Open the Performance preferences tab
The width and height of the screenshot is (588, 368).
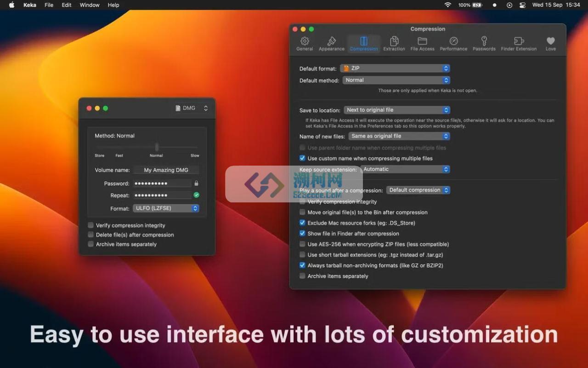(453, 44)
